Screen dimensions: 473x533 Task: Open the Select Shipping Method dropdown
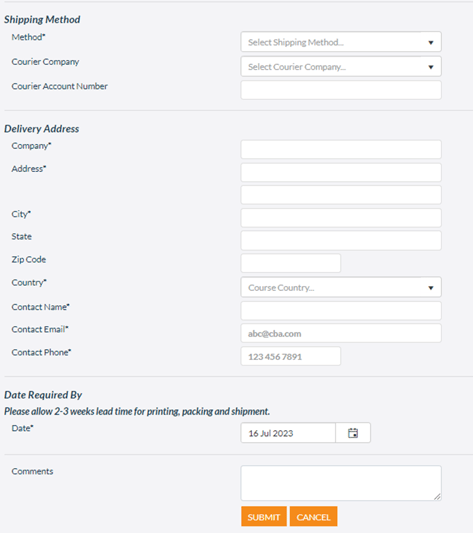(341, 42)
